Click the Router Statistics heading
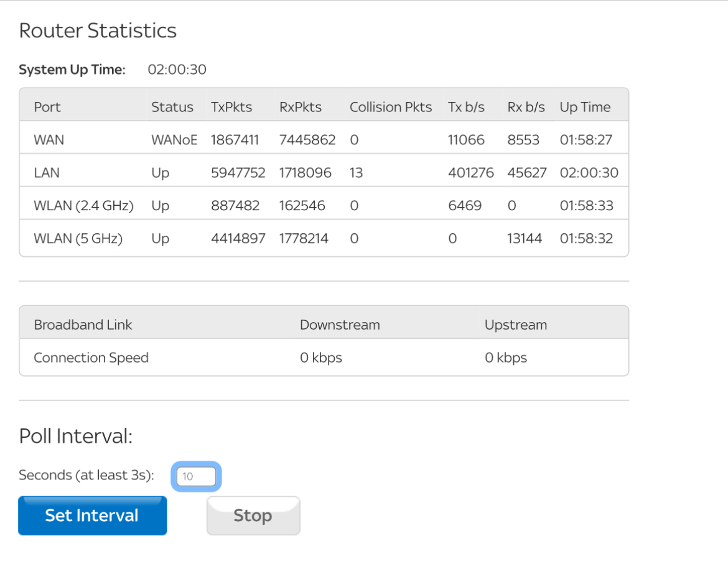This screenshot has width=728, height=564. point(98,30)
